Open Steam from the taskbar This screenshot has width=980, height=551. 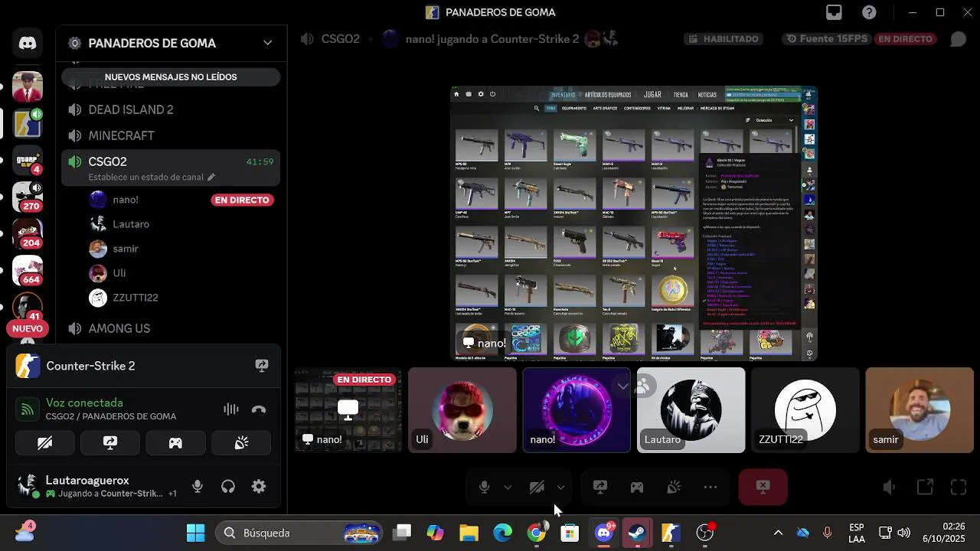point(637,533)
